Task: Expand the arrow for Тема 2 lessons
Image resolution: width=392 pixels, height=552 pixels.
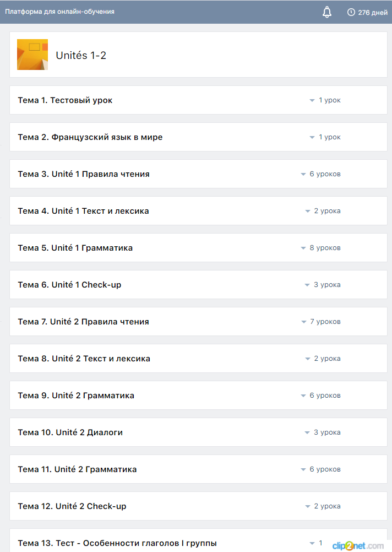Action: [x=312, y=138]
